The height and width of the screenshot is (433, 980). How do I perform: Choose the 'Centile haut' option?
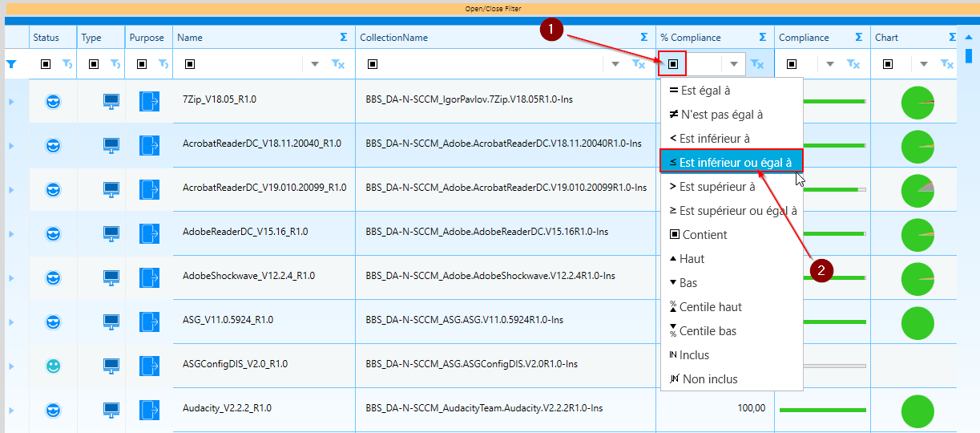click(x=732, y=307)
